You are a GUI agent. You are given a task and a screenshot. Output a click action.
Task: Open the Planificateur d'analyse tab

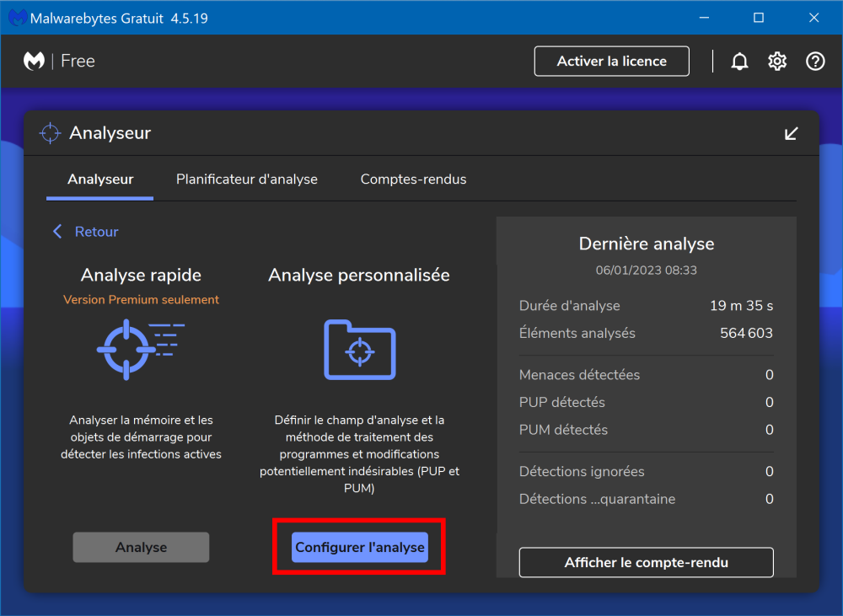[x=247, y=179]
